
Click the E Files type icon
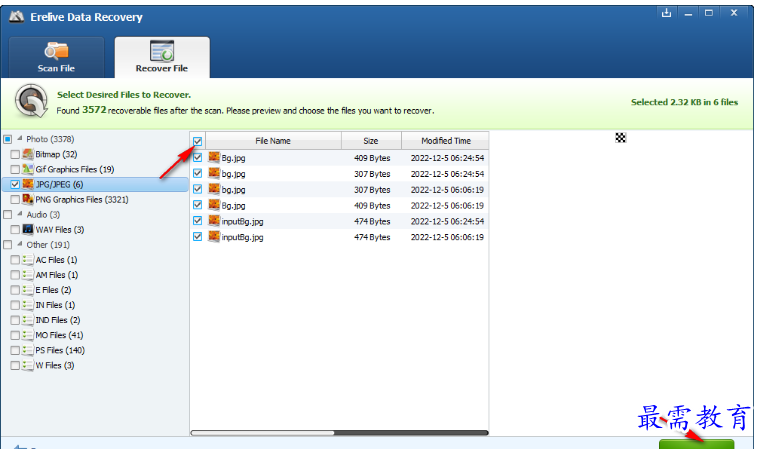tap(28, 290)
